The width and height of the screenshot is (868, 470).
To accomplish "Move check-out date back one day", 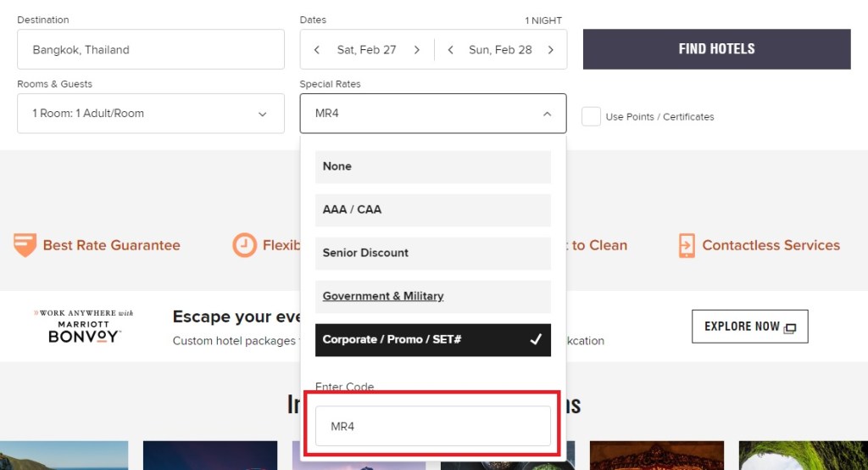I will pos(451,50).
